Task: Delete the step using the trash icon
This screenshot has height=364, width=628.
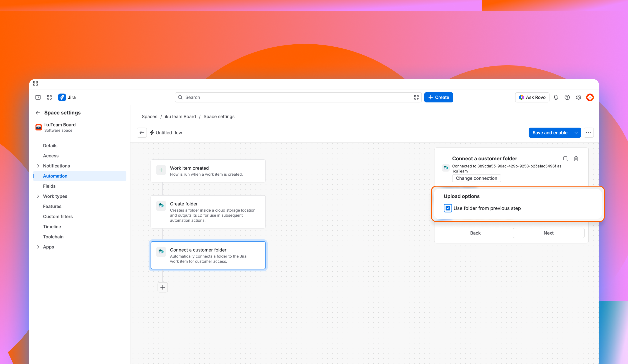Action: 576,159
